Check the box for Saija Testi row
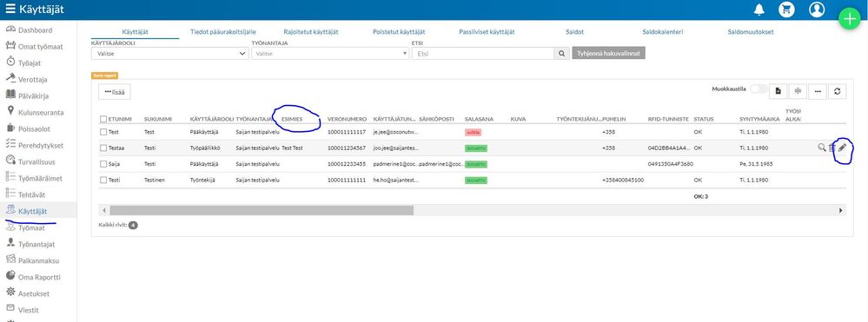 [x=103, y=164]
